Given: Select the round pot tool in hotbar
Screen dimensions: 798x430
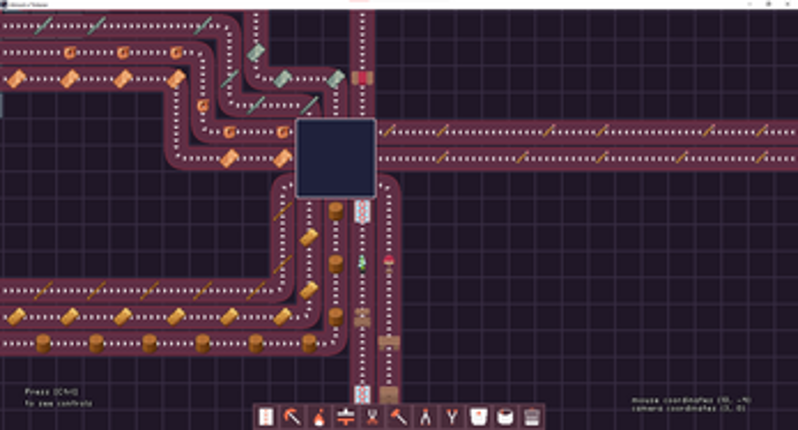Looking at the screenshot, I should [505, 417].
